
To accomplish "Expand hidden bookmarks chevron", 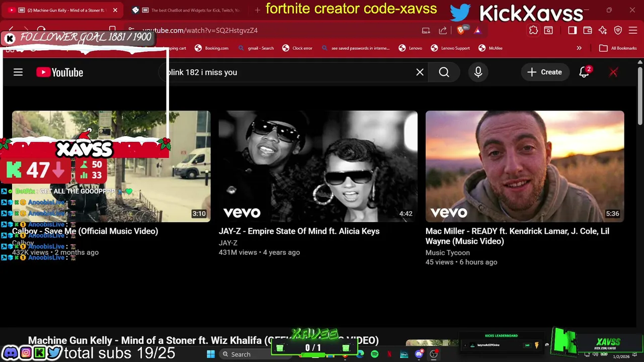I will [579, 48].
